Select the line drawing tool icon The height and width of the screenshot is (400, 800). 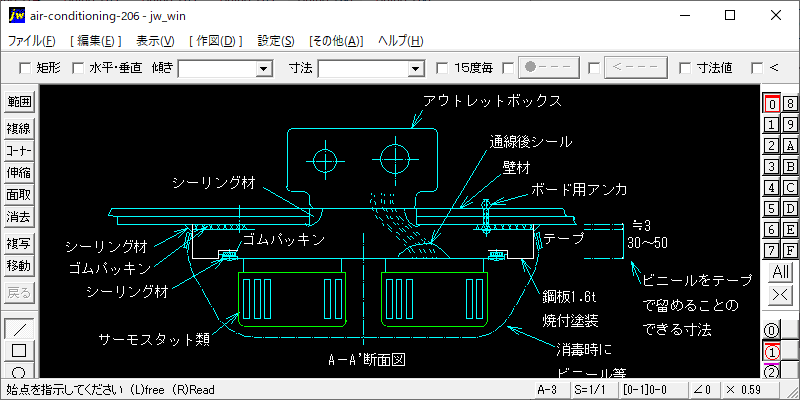(x=19, y=329)
